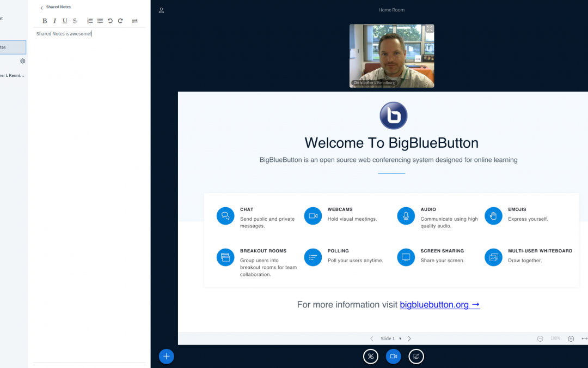Screen dimensions: 588x368
Task: Undo the last edit in notes
Action: (110, 21)
